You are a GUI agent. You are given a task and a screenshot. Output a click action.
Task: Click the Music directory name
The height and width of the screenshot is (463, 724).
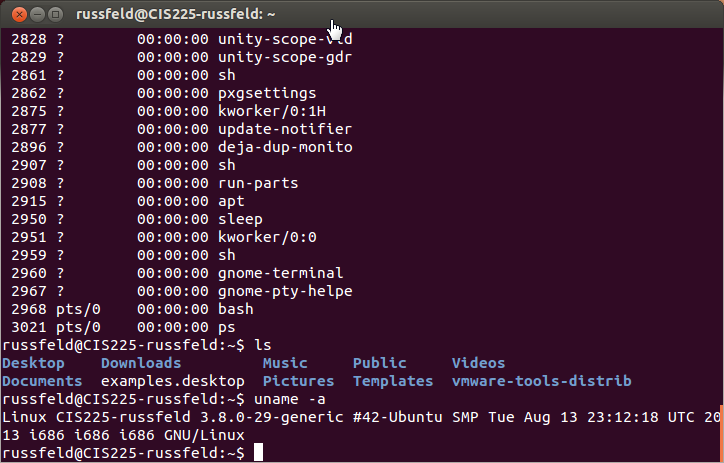coord(285,363)
